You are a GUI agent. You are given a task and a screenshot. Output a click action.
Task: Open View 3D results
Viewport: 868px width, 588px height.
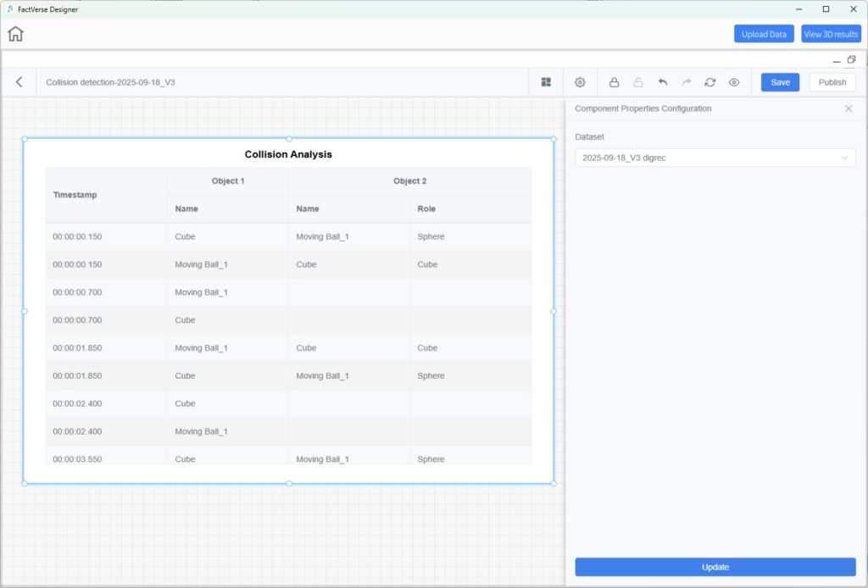pyautogui.click(x=831, y=34)
